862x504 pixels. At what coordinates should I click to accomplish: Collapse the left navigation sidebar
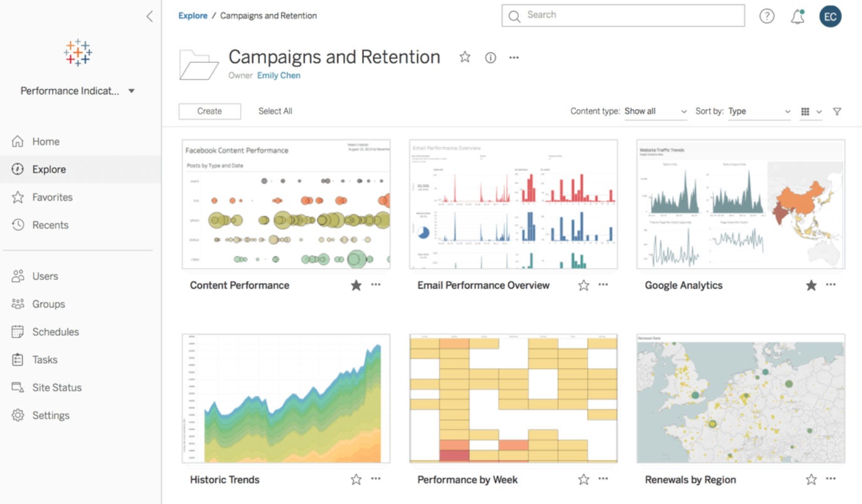(149, 16)
